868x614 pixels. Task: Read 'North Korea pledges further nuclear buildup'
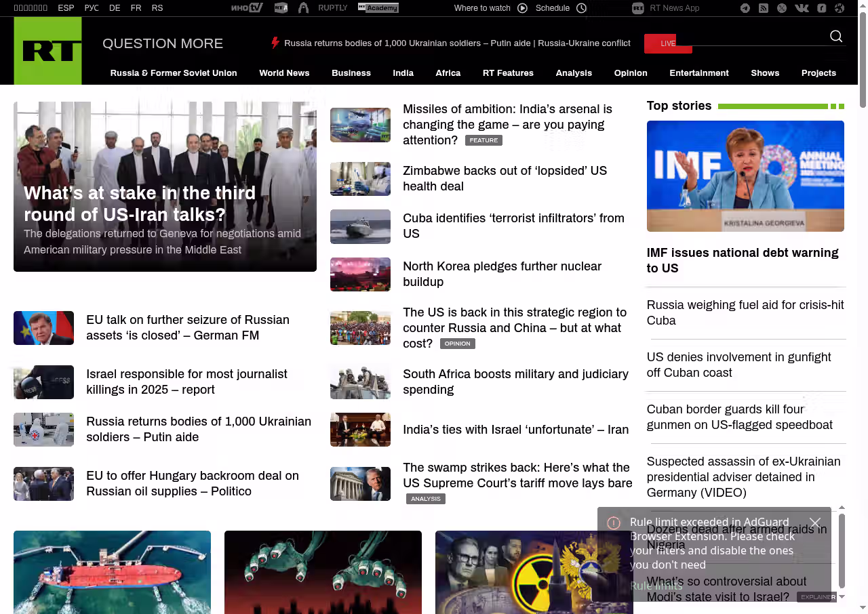pos(502,274)
